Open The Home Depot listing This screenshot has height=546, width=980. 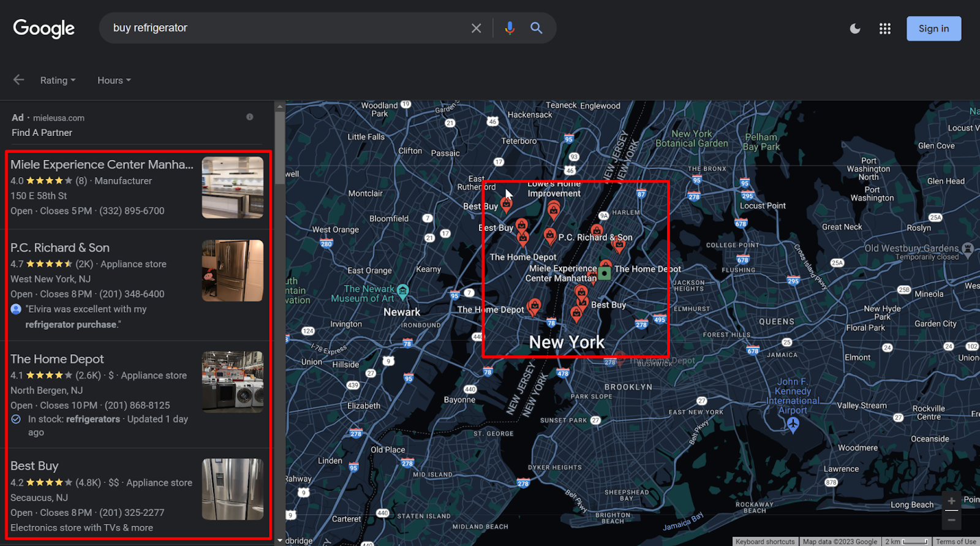(x=57, y=359)
